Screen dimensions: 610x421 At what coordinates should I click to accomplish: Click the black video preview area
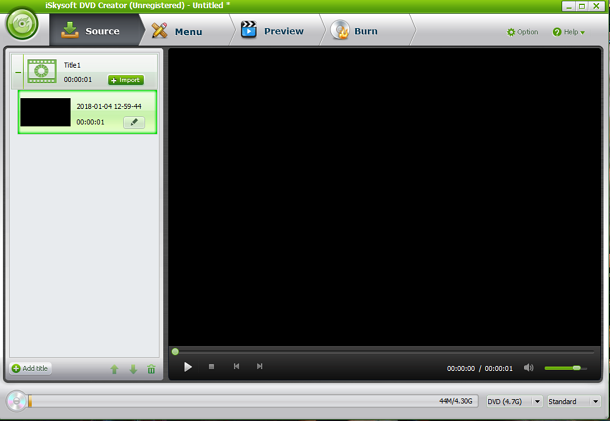(384, 196)
